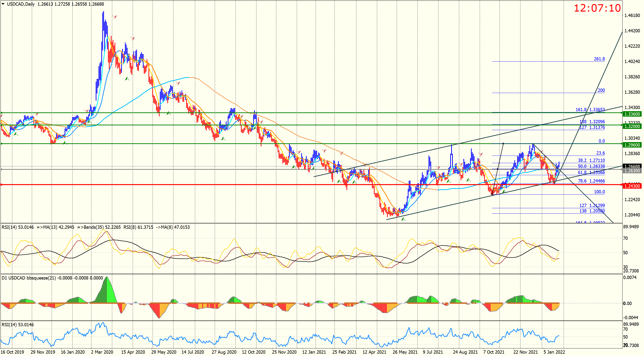This screenshot has height=356, width=644.
Task: Click the 2 Mar 2020 date label
Action: (102, 352)
